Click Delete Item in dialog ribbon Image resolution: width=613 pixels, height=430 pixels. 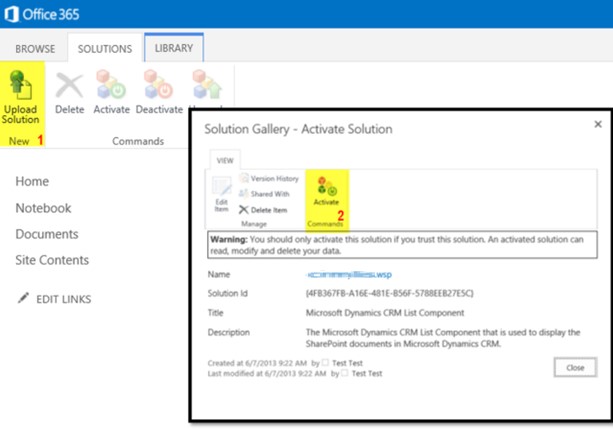[263, 210]
